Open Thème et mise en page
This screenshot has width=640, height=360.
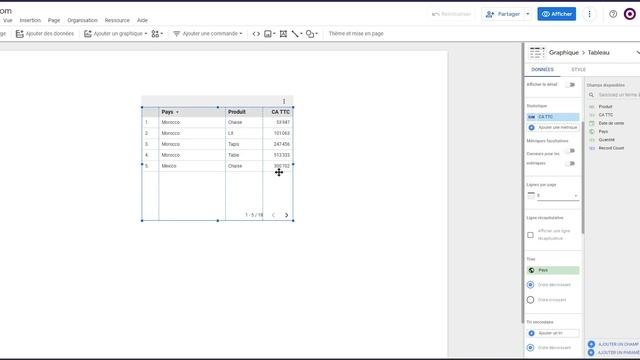click(x=356, y=33)
